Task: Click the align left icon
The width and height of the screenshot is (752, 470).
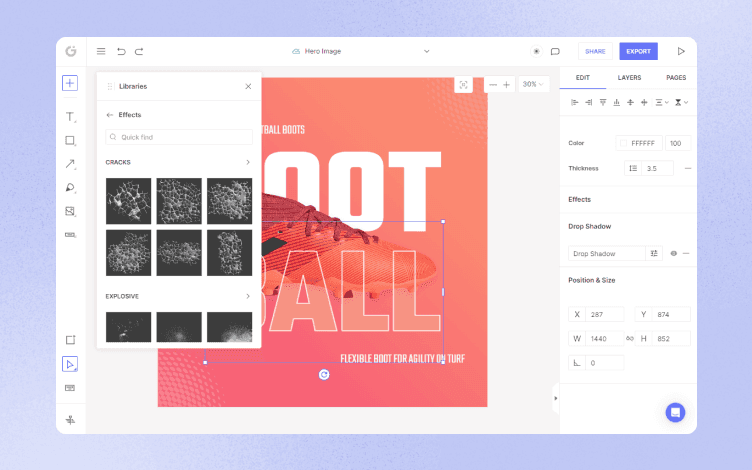Action: click(575, 102)
